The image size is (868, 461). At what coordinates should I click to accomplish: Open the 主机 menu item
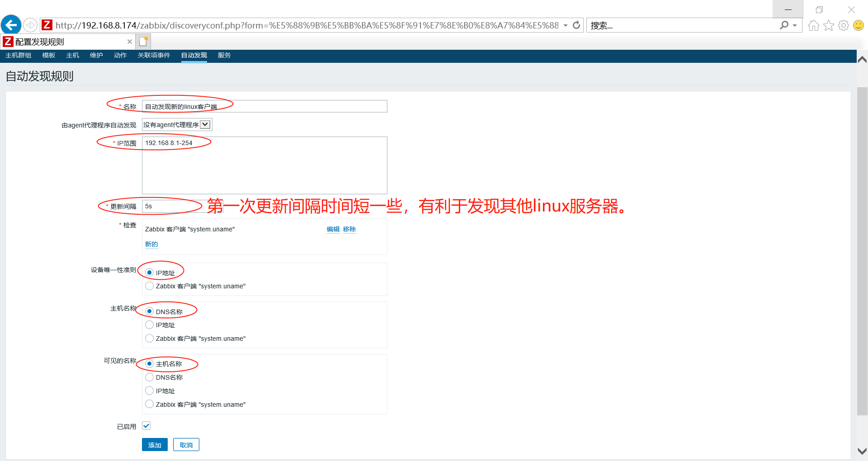click(72, 55)
